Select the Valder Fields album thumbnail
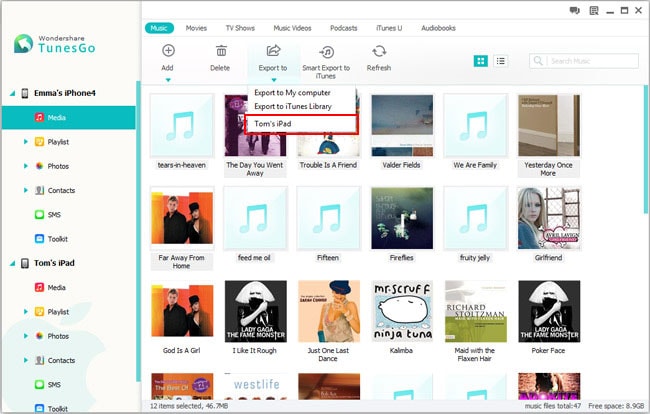The height and width of the screenshot is (414, 650). 402,126
